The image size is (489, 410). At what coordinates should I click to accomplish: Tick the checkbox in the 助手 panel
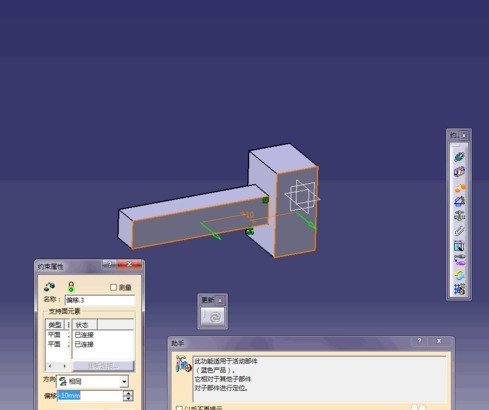(179, 408)
